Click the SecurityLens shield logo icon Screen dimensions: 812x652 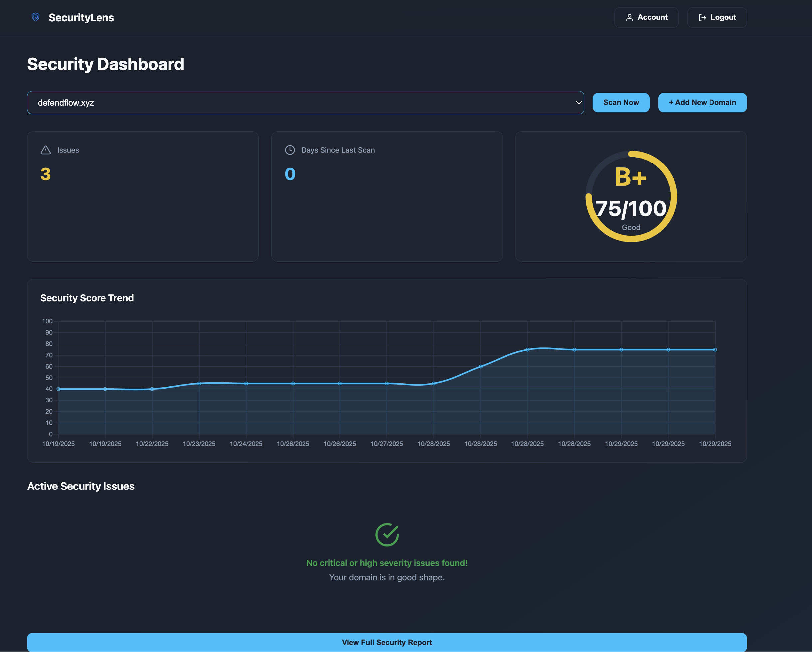click(x=35, y=17)
